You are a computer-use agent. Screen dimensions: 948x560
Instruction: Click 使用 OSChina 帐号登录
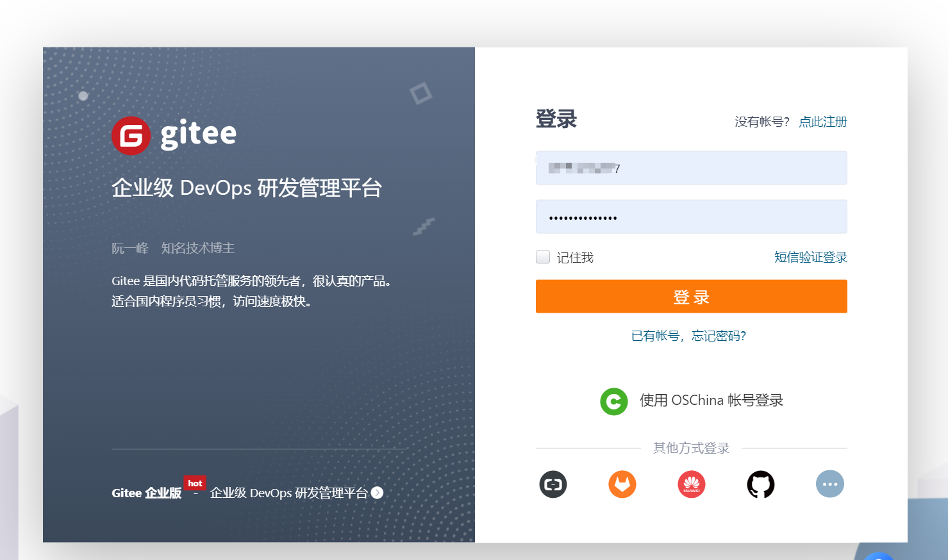711,400
